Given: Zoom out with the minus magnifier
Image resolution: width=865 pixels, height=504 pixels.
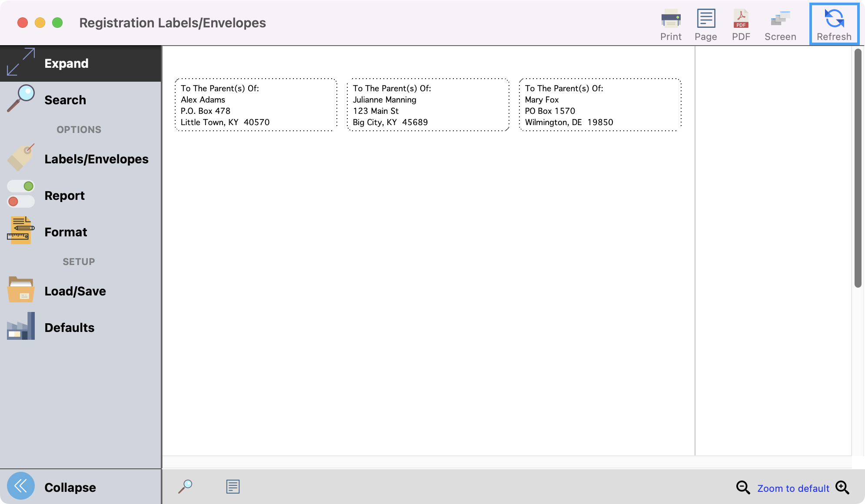Looking at the screenshot, I should (x=743, y=487).
